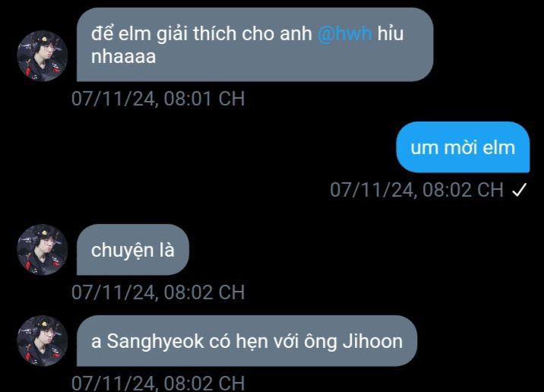Click the sent checkmark icon
This screenshot has height=392, width=544.
(520, 190)
